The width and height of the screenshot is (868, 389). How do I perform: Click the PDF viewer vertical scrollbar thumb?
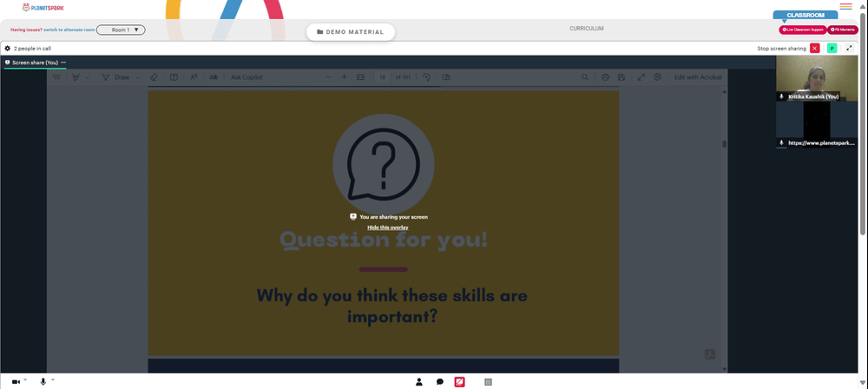click(x=724, y=144)
